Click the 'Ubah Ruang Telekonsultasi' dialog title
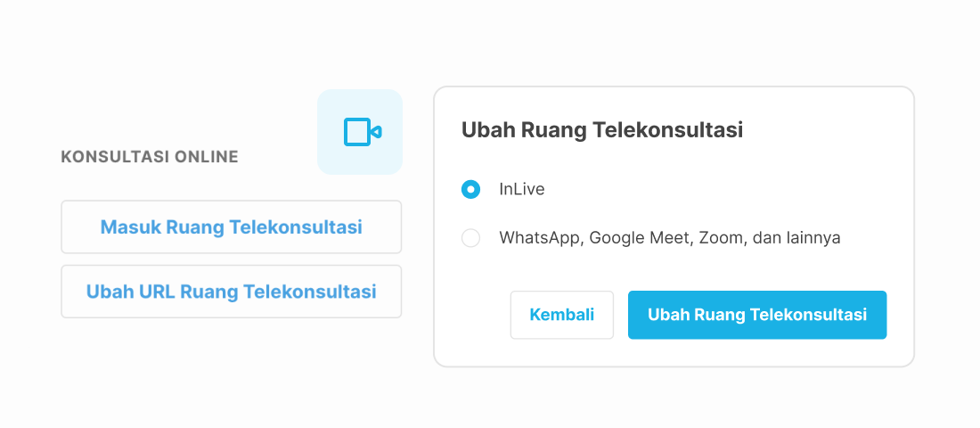980x428 pixels. [x=602, y=130]
